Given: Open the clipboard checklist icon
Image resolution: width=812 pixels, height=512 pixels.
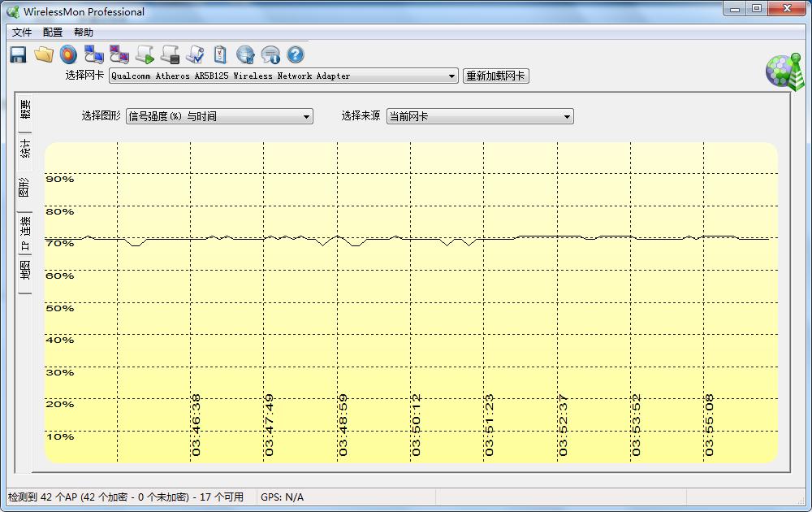Looking at the screenshot, I should [220, 54].
